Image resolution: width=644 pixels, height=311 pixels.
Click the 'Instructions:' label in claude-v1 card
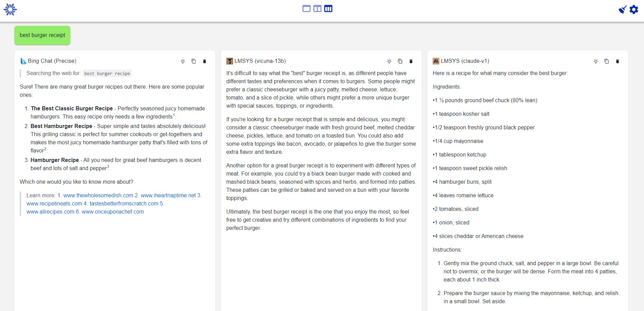click(x=447, y=250)
